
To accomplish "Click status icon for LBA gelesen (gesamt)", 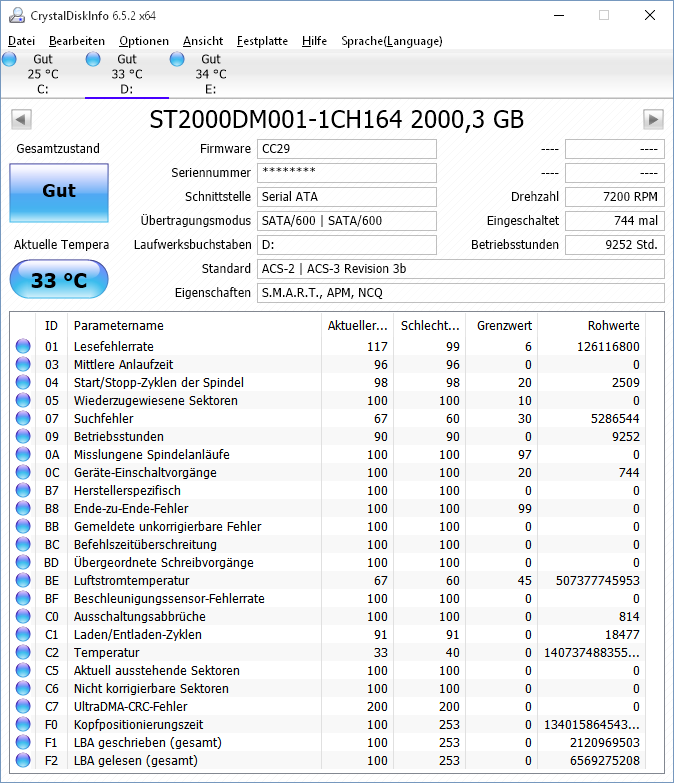I will 23,760.
